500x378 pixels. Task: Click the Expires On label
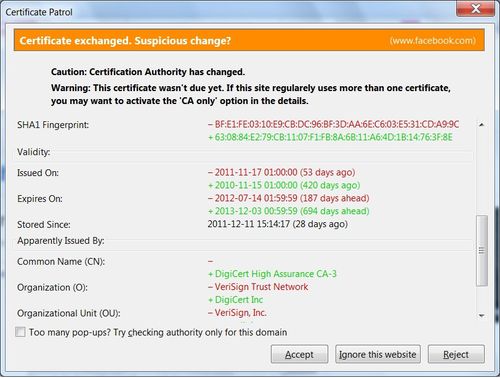40,199
